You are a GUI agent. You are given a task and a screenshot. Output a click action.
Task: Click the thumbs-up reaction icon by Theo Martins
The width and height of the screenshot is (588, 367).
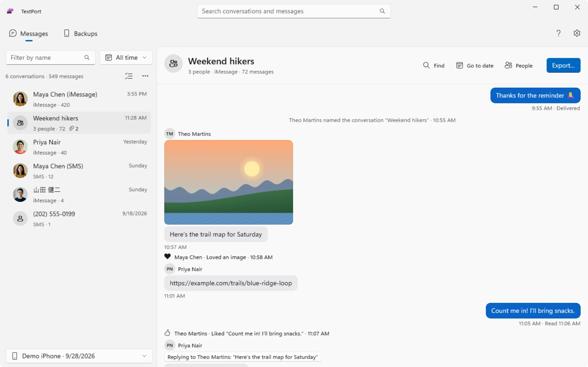pos(167,333)
